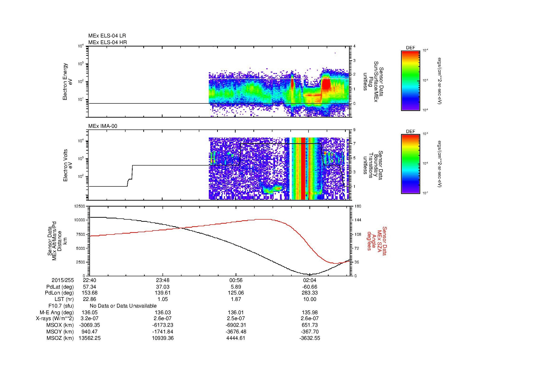Screen dimensions: 555x392
Task: Click the red vertical band in IMA spectrogram
Action: pos(303,168)
